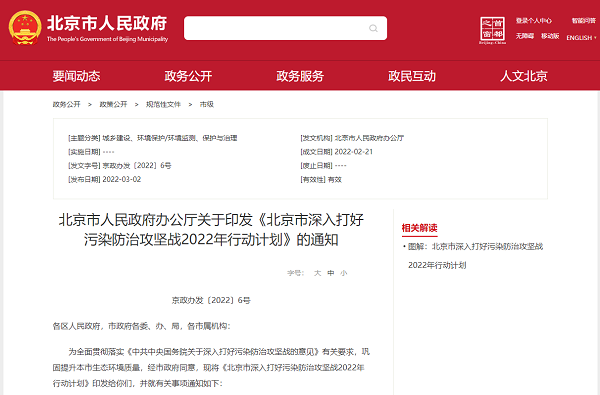Set font size to 小 (small)
600x395 pixels.
tap(344, 273)
